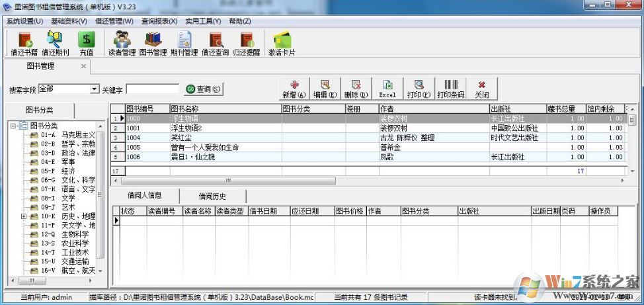The height and width of the screenshot is (305, 644).
Task: Open 基础资料(V) menu
Action: [x=69, y=21]
